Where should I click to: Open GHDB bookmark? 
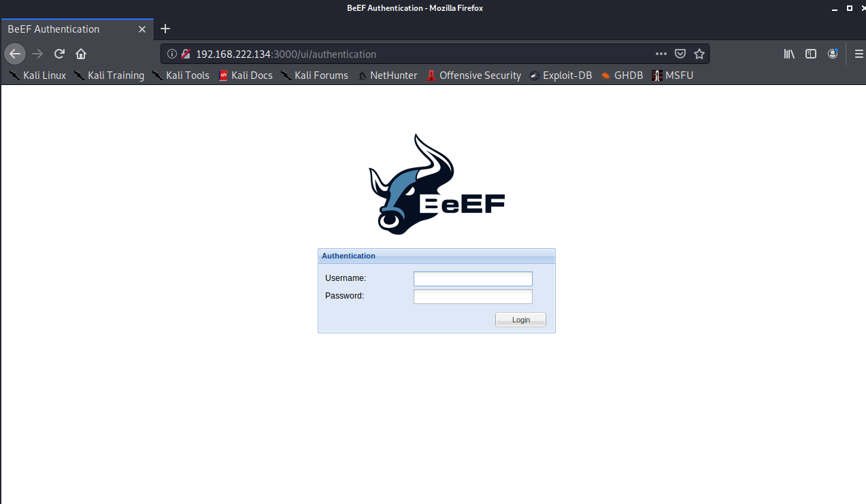(x=622, y=75)
